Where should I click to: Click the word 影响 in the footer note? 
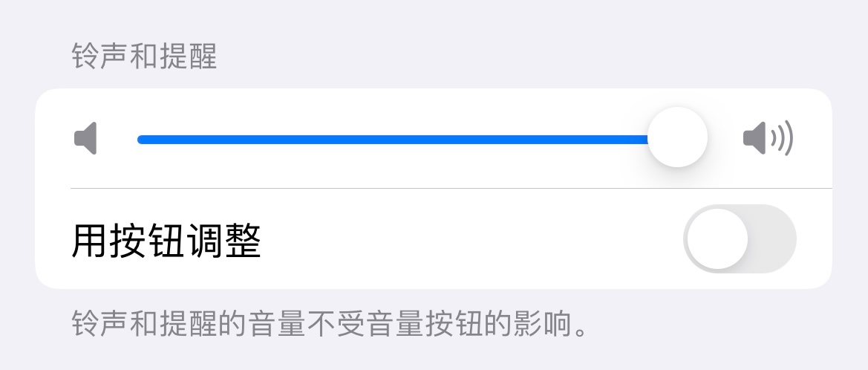pyautogui.click(x=541, y=324)
